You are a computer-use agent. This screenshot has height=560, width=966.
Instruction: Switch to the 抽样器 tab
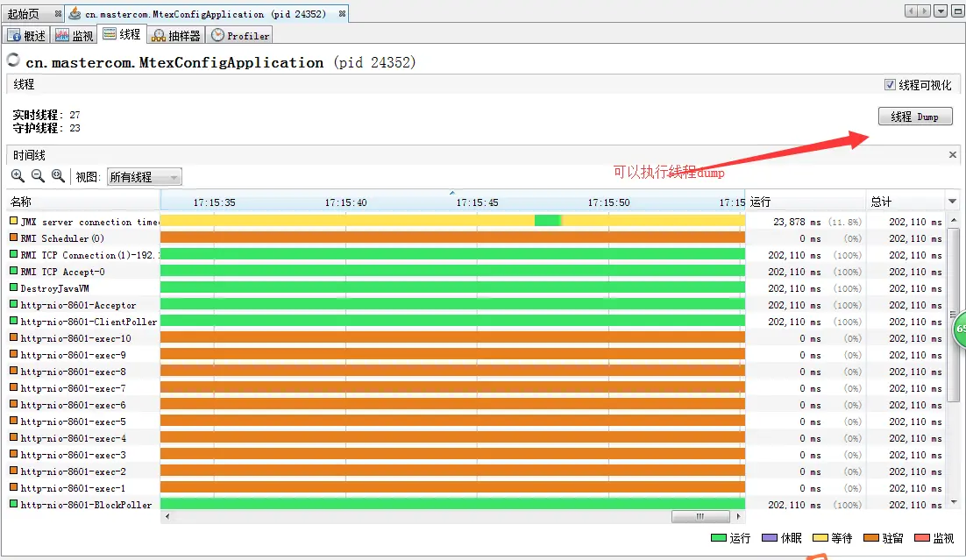(x=176, y=36)
